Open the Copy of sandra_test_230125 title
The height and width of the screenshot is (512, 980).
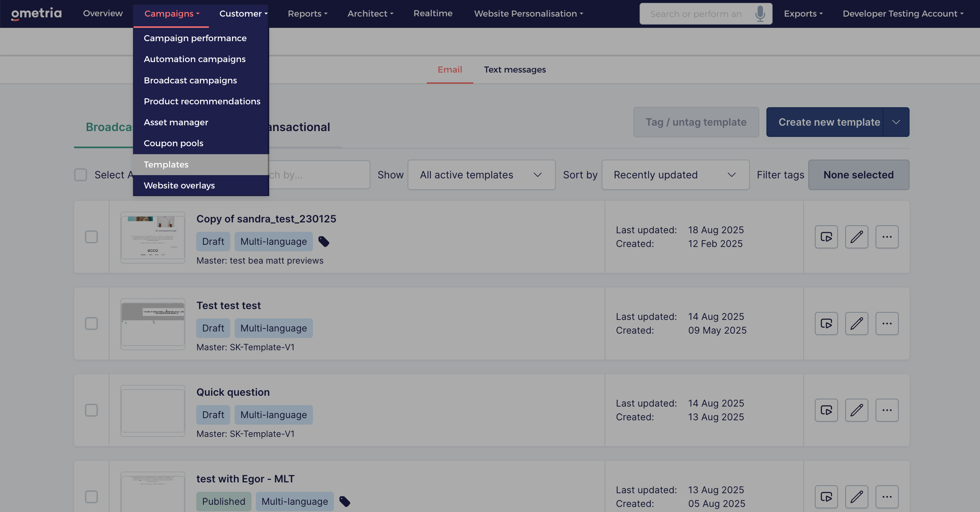(266, 219)
